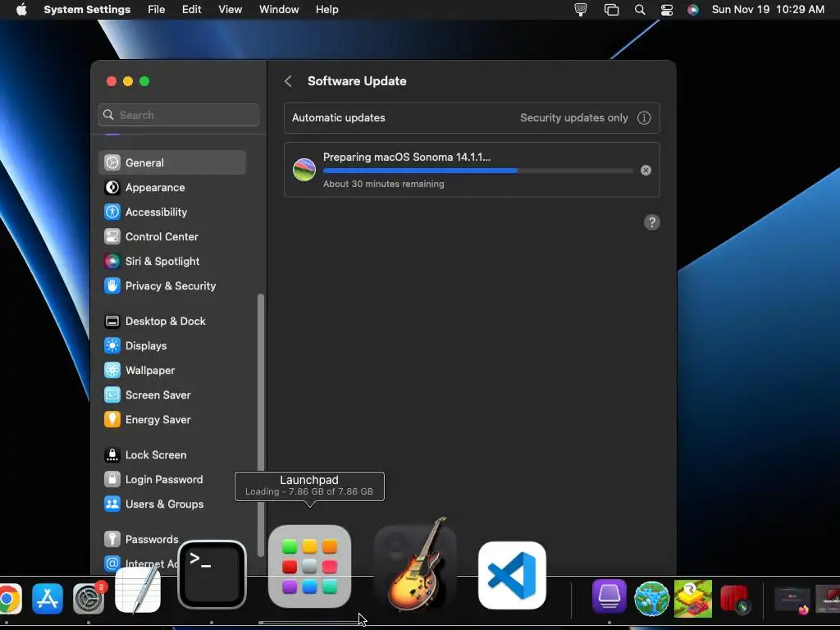This screenshot has width=840, height=630.
Task: Click the overlapping windows icon in menu bar
Action: click(x=611, y=10)
